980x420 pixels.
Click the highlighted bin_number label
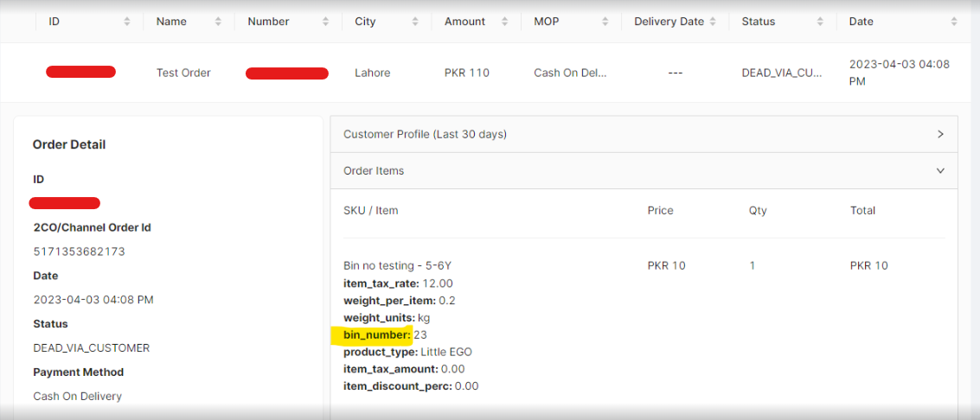(377, 335)
